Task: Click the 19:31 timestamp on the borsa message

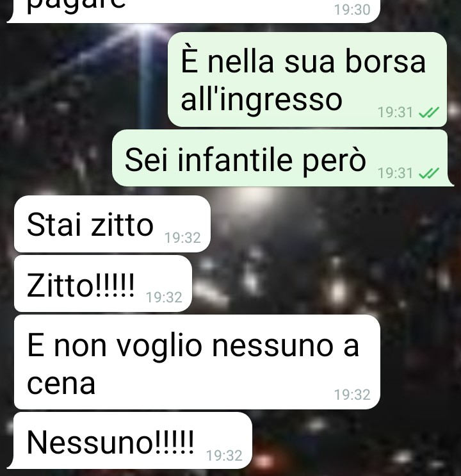Action: point(395,113)
